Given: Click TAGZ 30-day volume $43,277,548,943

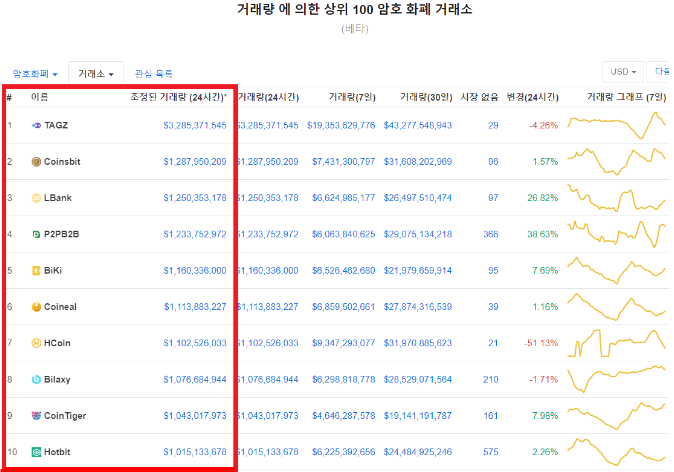Looking at the screenshot, I should (x=418, y=126).
